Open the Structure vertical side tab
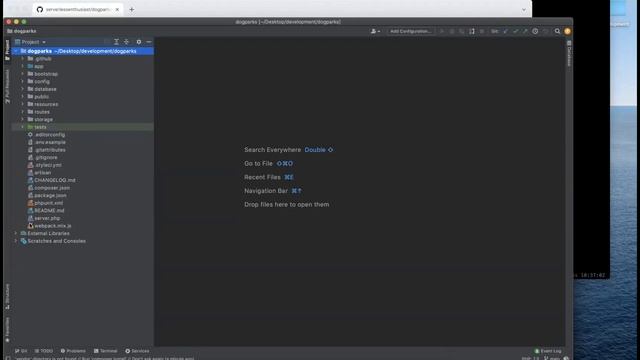640x360 pixels. pos(7,297)
